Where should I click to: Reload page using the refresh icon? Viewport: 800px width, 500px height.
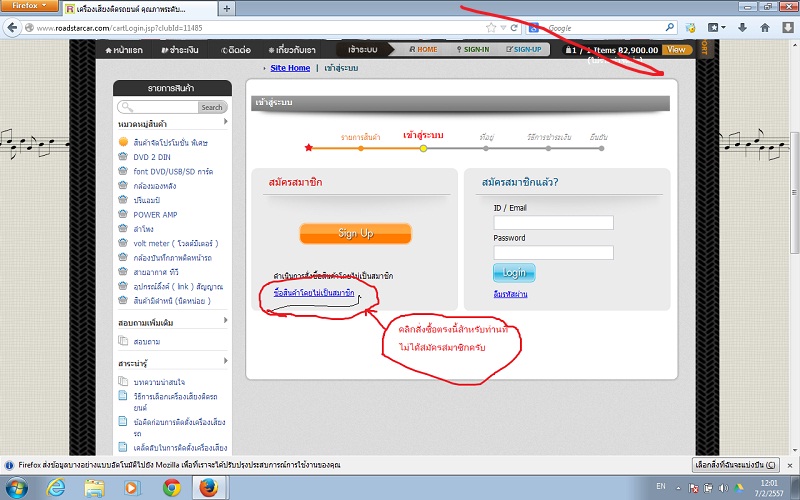pos(514,28)
